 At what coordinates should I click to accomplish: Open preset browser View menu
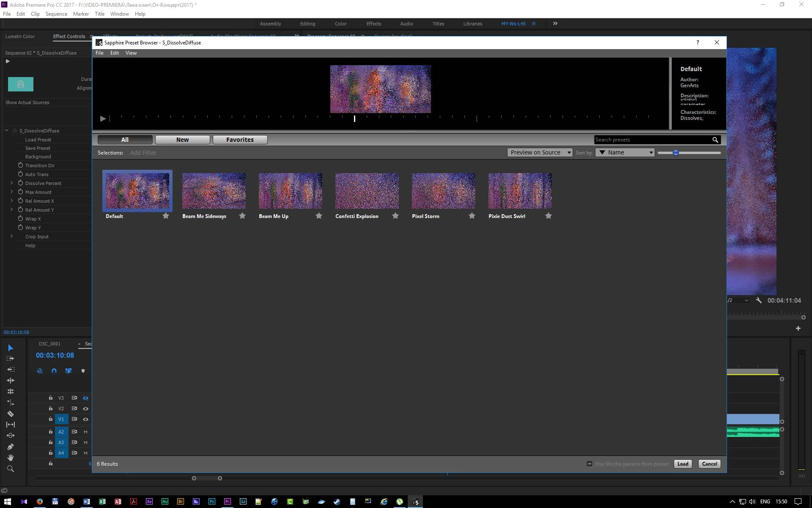coord(131,53)
